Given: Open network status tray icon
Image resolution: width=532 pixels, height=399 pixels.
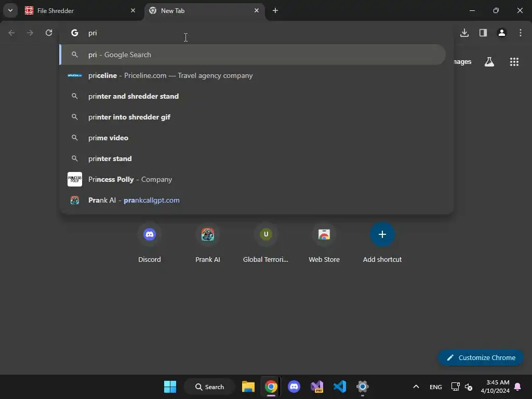Looking at the screenshot, I should point(455,387).
